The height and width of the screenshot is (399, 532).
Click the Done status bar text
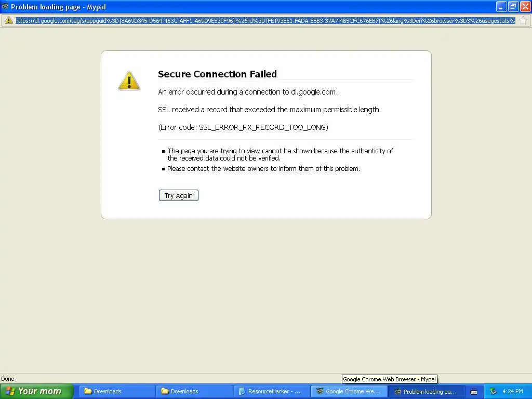point(7,379)
